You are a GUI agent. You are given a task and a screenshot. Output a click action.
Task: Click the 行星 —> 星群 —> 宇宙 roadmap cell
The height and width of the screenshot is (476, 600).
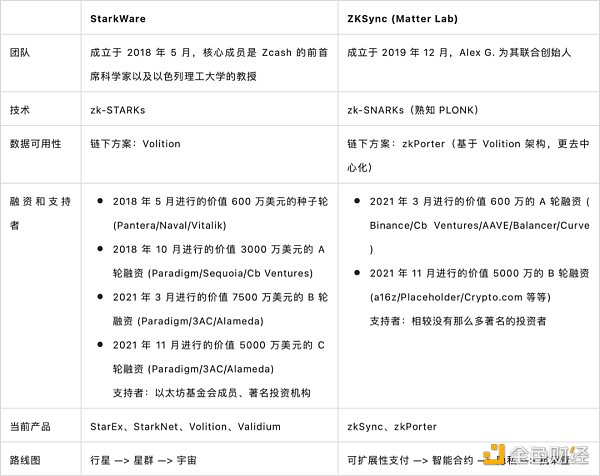point(143,460)
